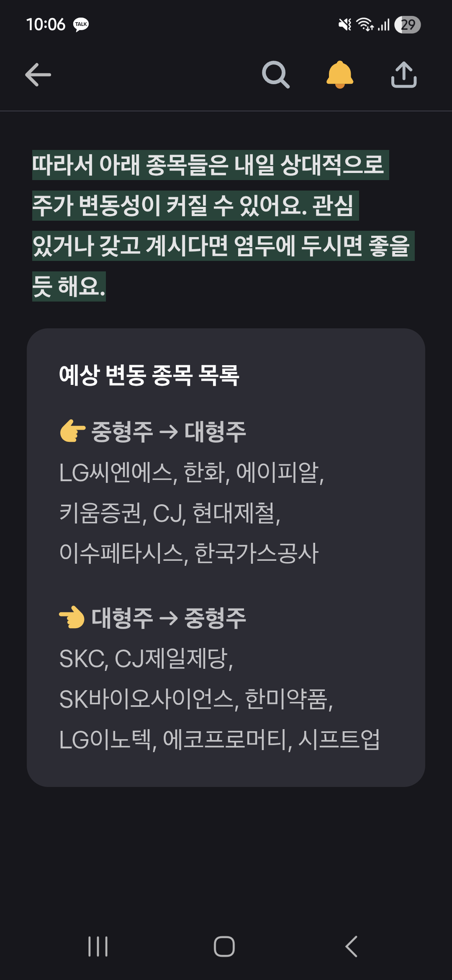Open KakaoTalk notification in the status bar

coord(81,24)
